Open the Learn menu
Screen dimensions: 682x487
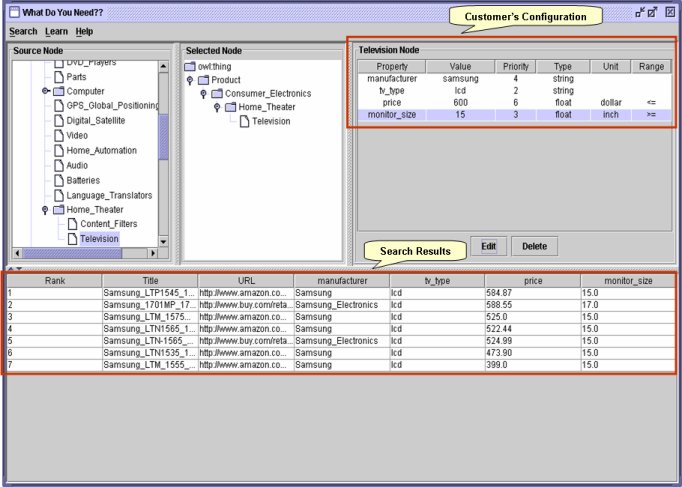coord(56,32)
